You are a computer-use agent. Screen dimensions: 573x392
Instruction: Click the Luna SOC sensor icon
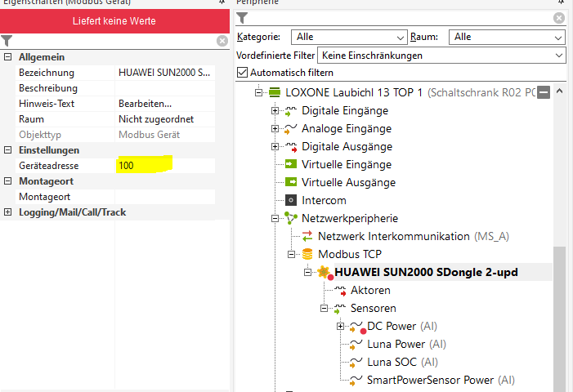coord(356,363)
